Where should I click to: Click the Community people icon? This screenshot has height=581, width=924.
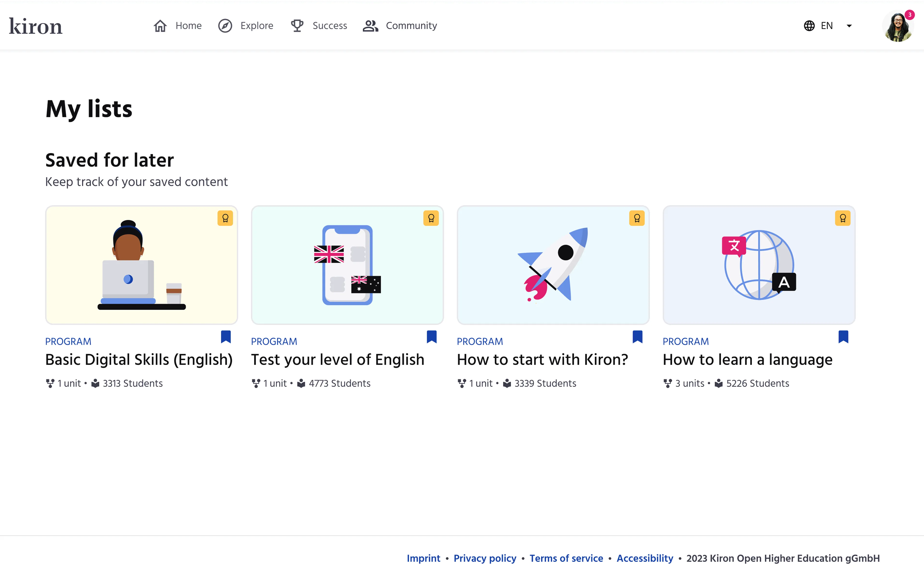pos(370,26)
